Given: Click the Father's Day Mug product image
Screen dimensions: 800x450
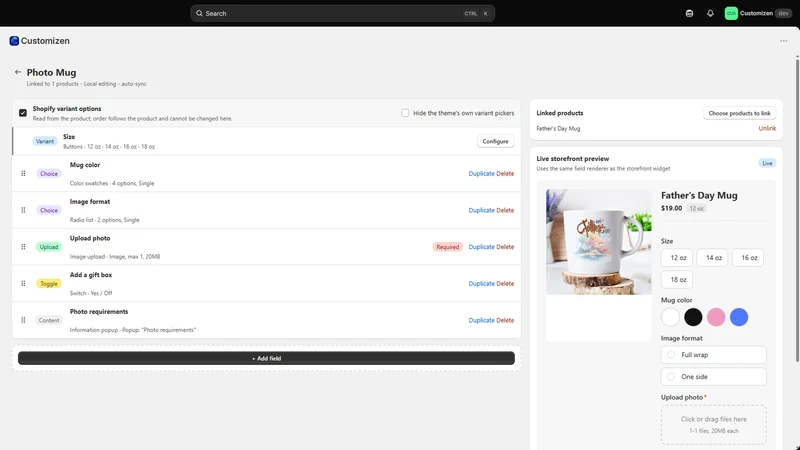Looking at the screenshot, I should tap(598, 242).
